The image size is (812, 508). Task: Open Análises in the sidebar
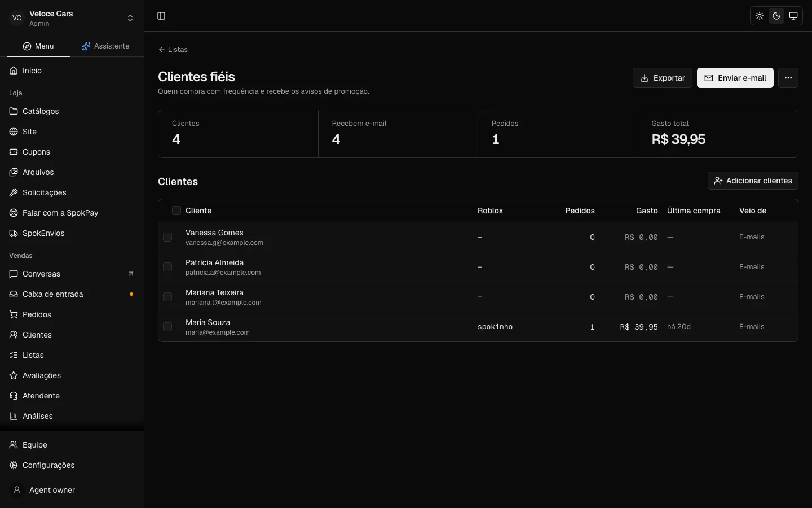click(x=72, y=416)
